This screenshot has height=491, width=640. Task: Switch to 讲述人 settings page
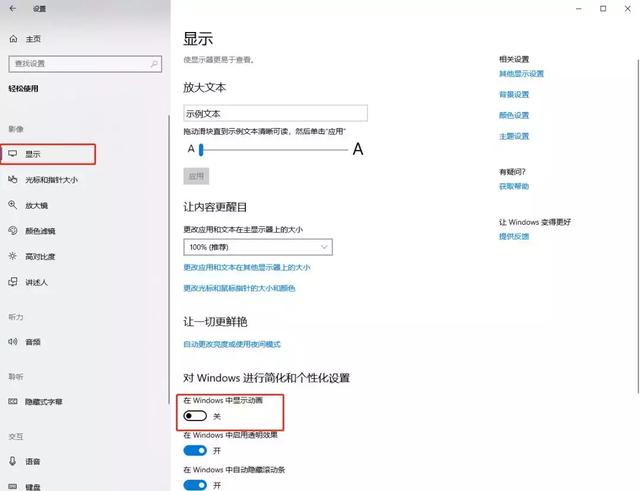click(36, 282)
